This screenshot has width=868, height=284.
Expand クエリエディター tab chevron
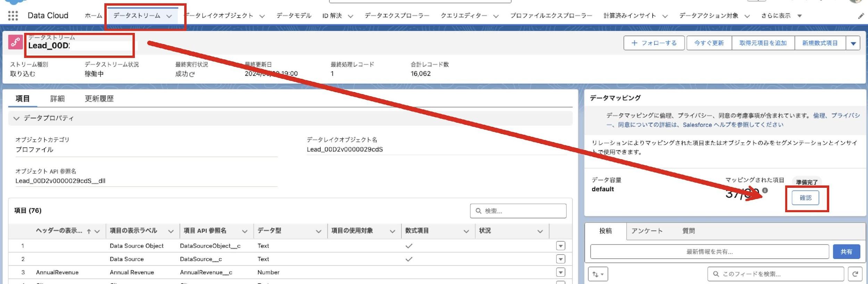pos(496,16)
